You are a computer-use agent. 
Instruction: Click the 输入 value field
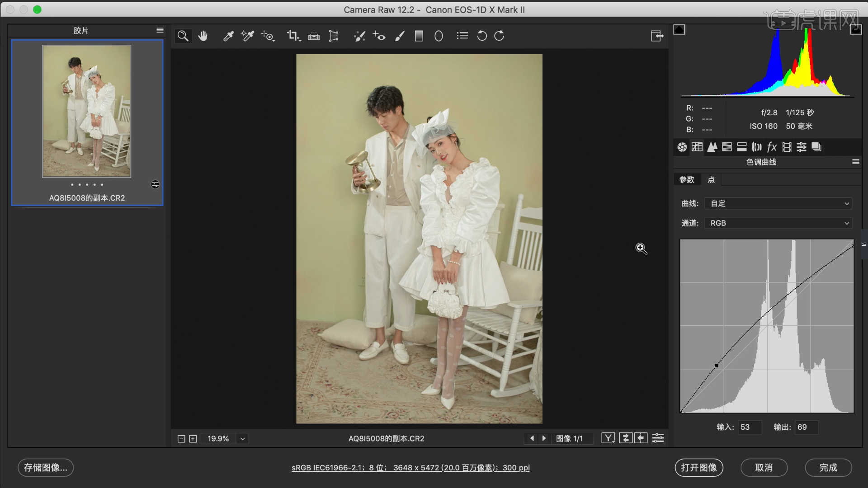pyautogui.click(x=749, y=427)
